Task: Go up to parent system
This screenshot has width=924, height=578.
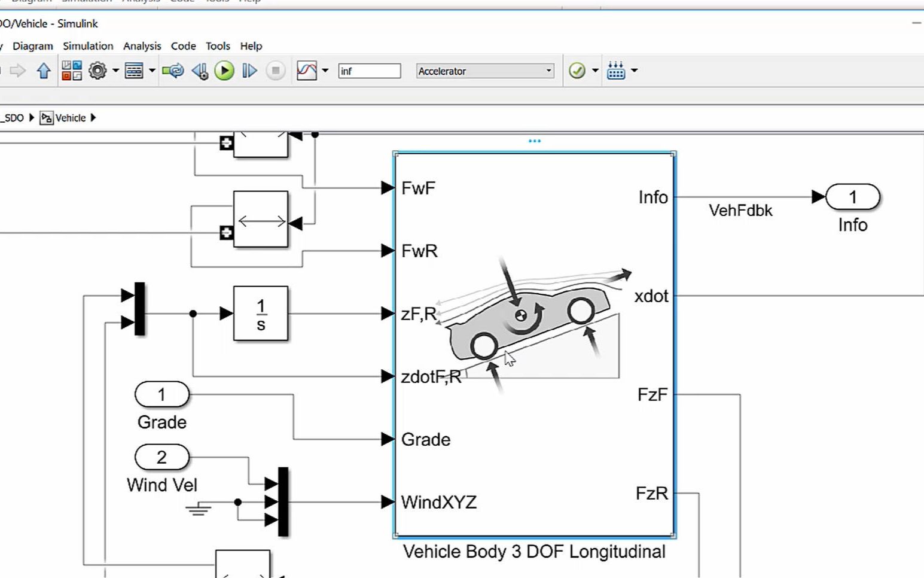Action: (43, 71)
